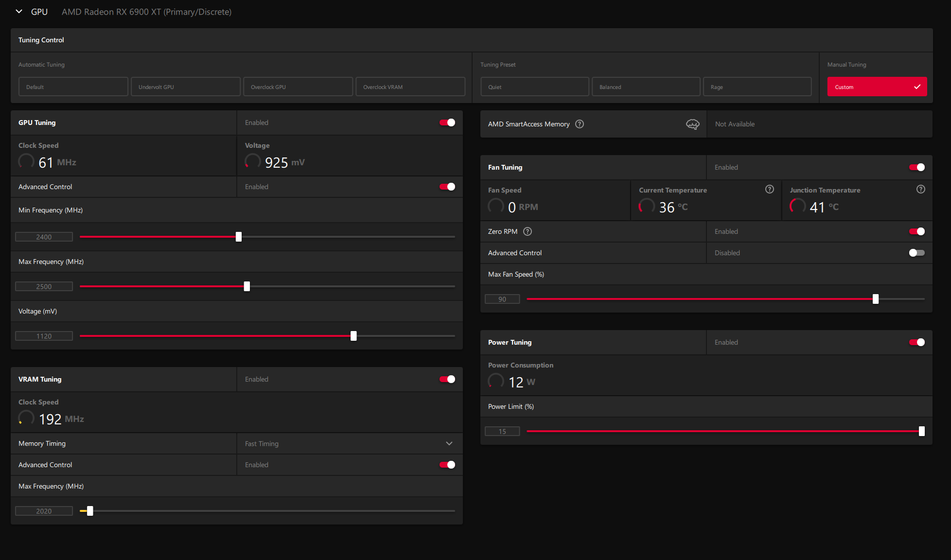Select the Default automatic tuning option
Viewport: 951px width, 560px height.
73,87
